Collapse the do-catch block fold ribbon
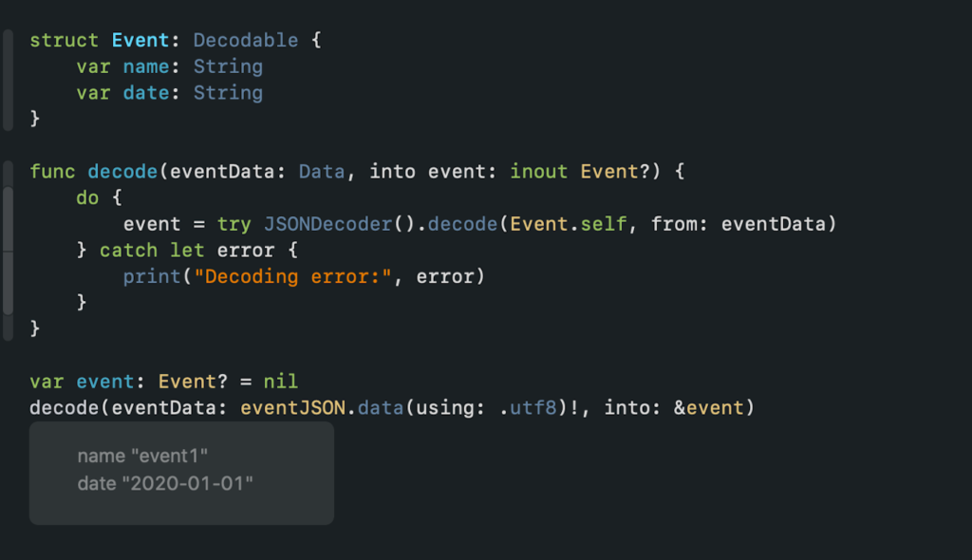 (x=8, y=251)
